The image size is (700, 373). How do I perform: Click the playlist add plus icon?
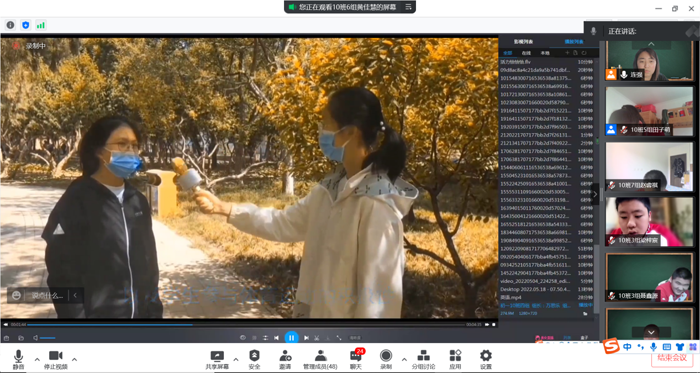point(567,53)
